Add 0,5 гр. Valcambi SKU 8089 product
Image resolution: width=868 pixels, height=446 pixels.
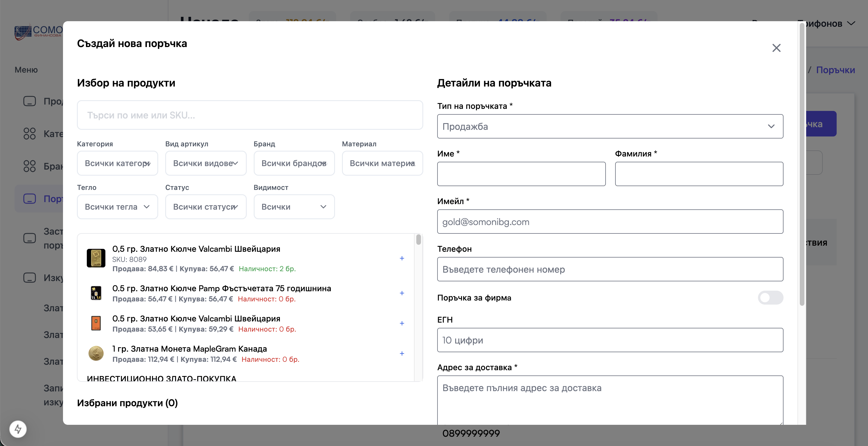pyautogui.click(x=402, y=258)
